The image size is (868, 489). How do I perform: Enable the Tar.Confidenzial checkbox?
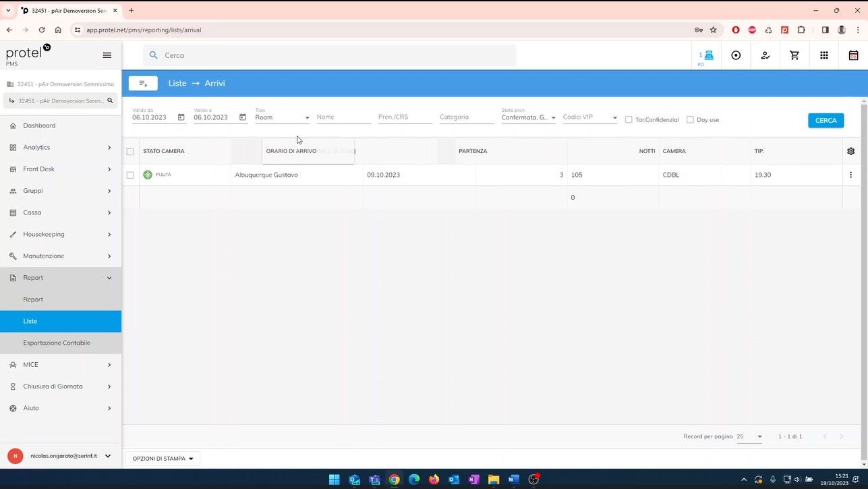point(629,120)
